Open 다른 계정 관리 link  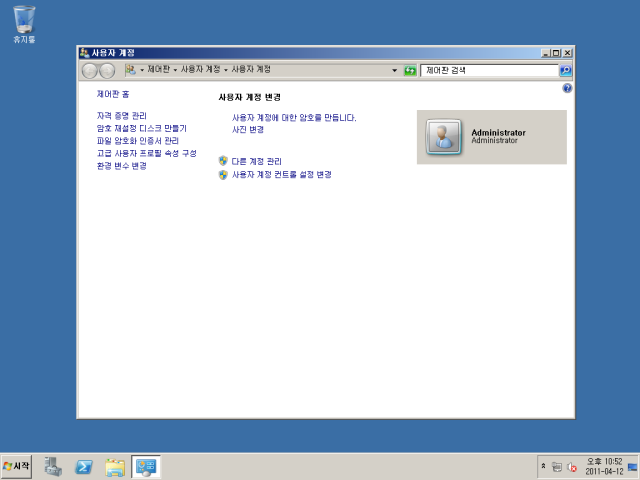tap(256, 162)
